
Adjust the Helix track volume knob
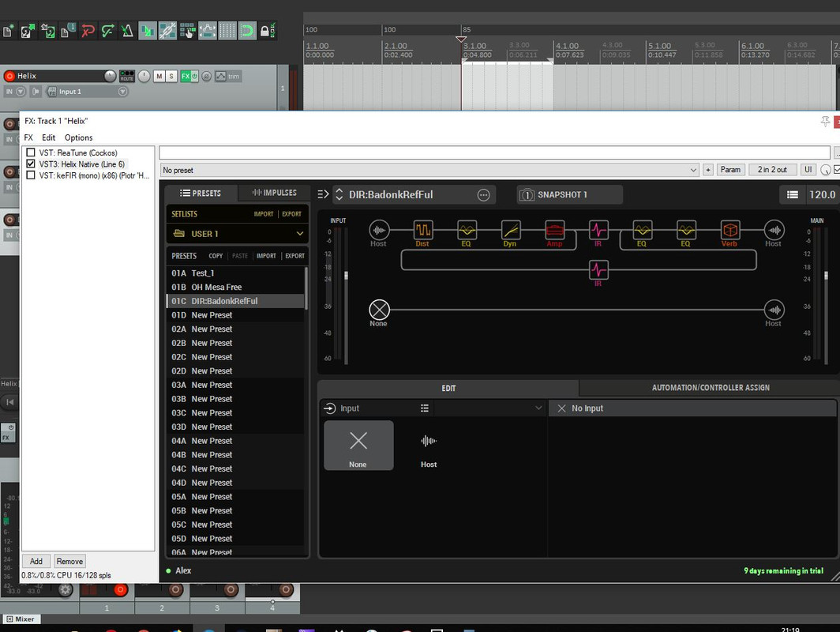(110, 76)
